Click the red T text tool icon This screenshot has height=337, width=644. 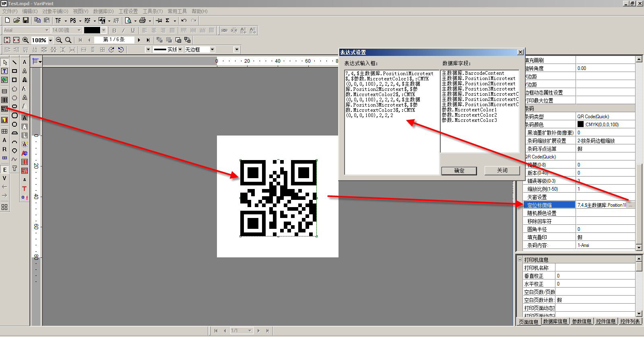25,189
